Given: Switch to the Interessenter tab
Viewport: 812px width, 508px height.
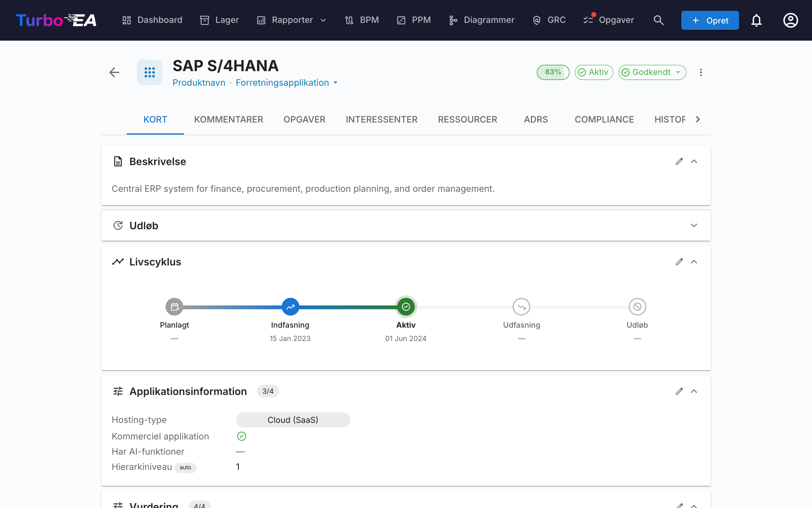Looking at the screenshot, I should 382,120.
